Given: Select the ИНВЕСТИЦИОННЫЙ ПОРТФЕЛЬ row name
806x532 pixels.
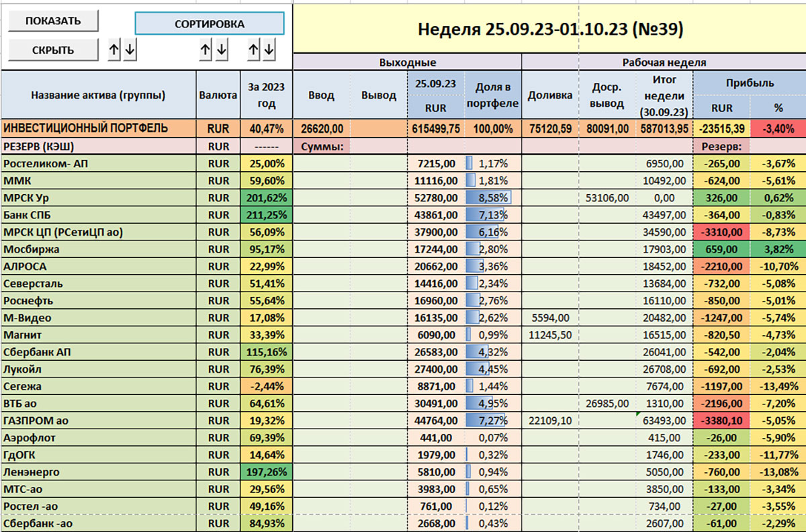Looking at the screenshot, I should (x=98, y=129).
